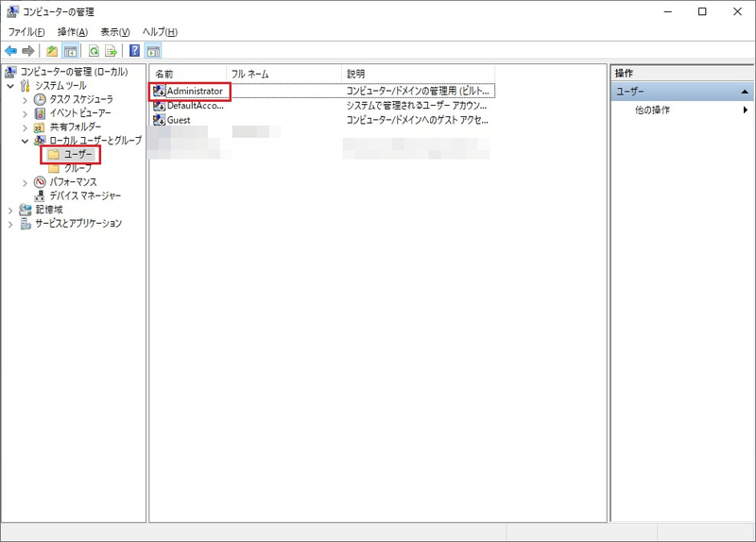
Task: Expand the 共有フォルダー node
Action: (26, 127)
